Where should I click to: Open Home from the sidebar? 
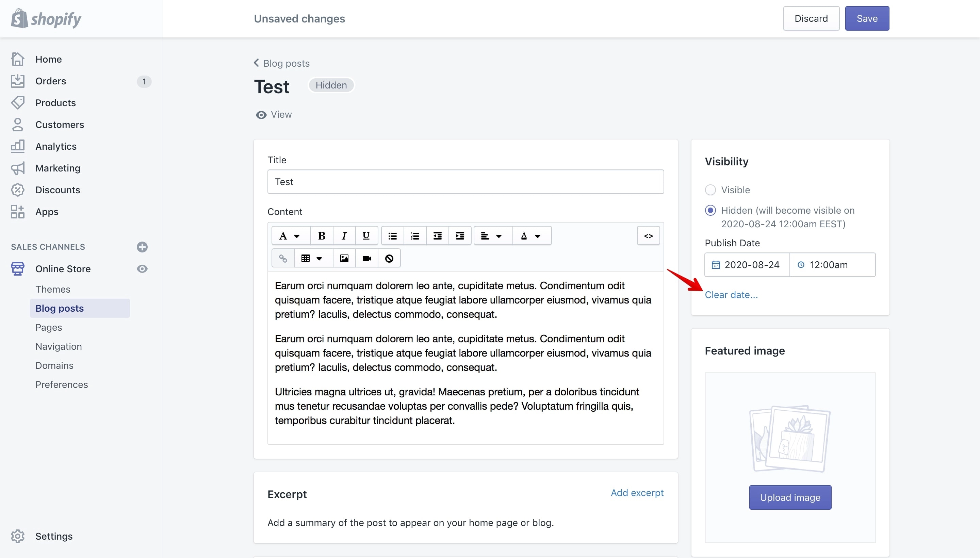(48, 59)
